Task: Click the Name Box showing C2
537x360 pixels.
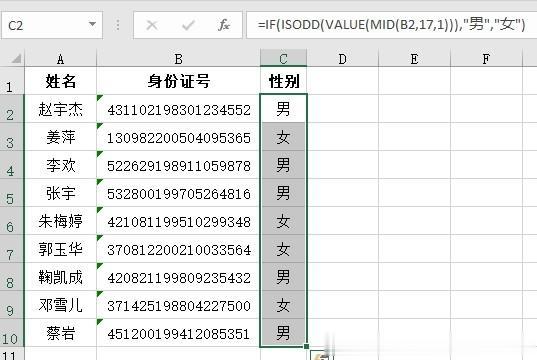Action: (52, 25)
